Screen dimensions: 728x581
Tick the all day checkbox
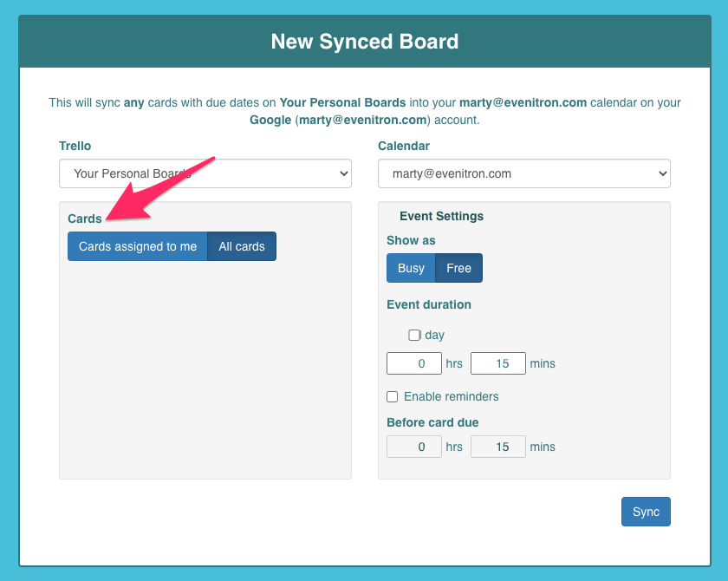(414, 335)
